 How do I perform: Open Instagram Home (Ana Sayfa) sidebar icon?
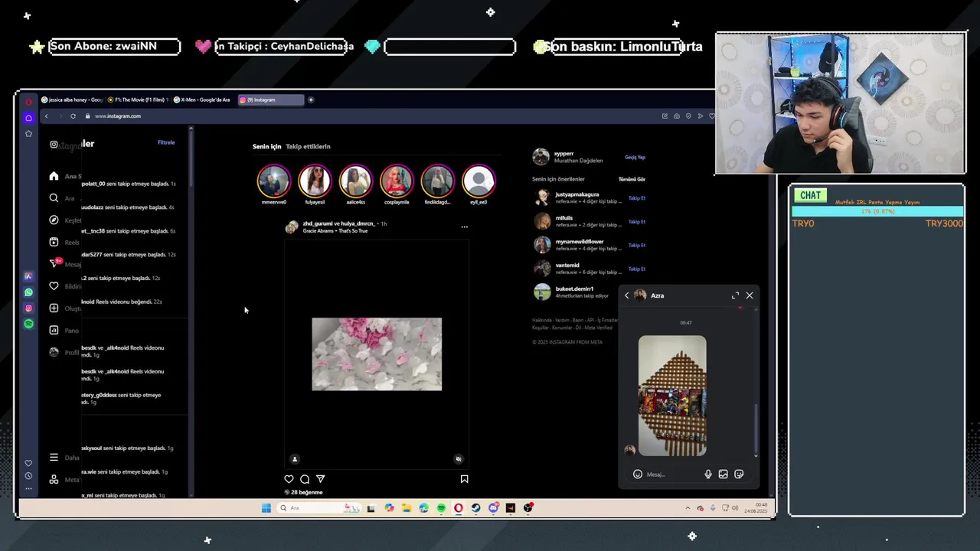[54, 176]
